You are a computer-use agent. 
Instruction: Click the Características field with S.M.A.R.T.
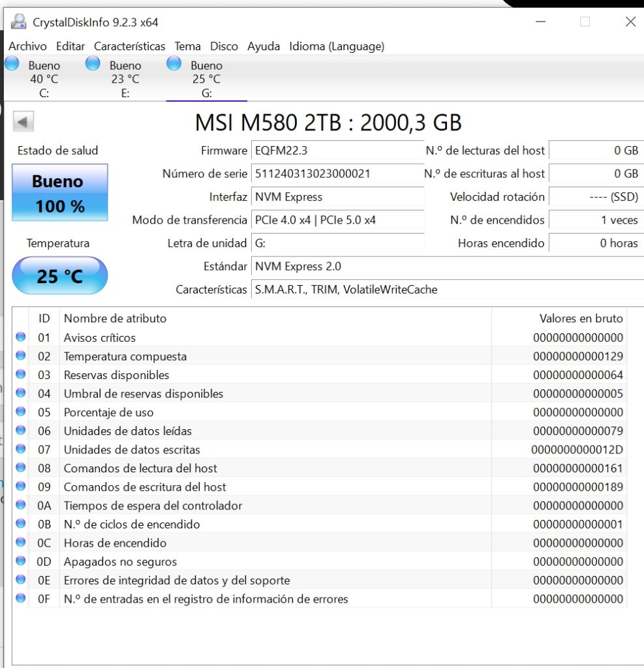[448, 290]
